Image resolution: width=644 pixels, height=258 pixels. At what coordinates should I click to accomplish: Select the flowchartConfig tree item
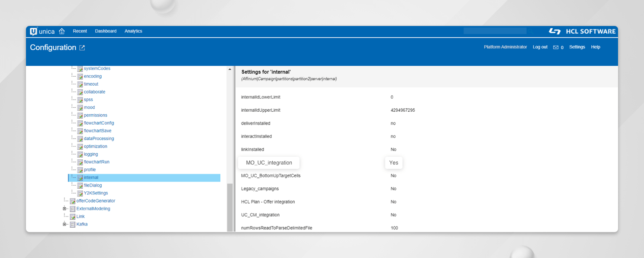[99, 123]
